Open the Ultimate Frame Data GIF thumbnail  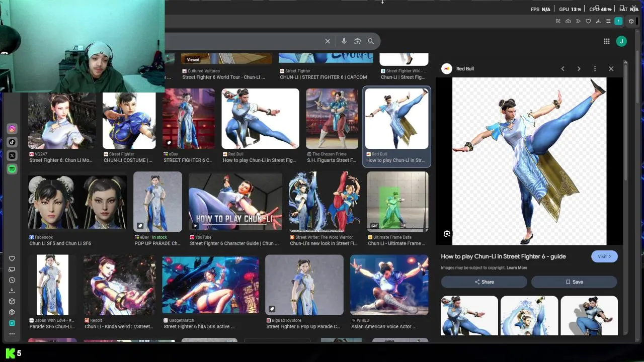pyautogui.click(x=398, y=202)
